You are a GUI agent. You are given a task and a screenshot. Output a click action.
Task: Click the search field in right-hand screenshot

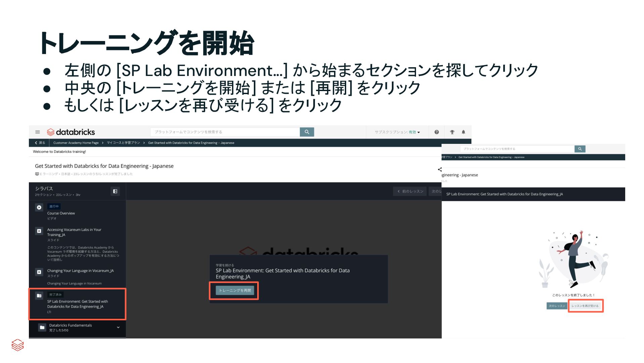(517, 149)
